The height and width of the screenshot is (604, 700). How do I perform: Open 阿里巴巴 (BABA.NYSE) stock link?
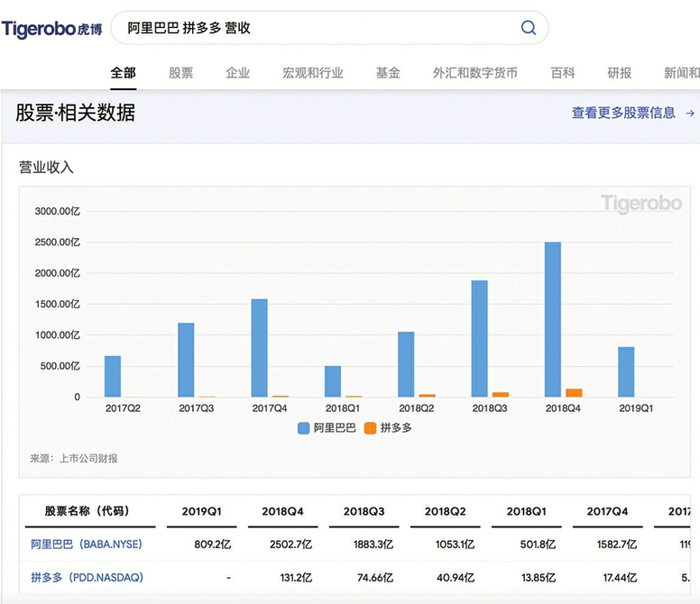[x=87, y=545]
